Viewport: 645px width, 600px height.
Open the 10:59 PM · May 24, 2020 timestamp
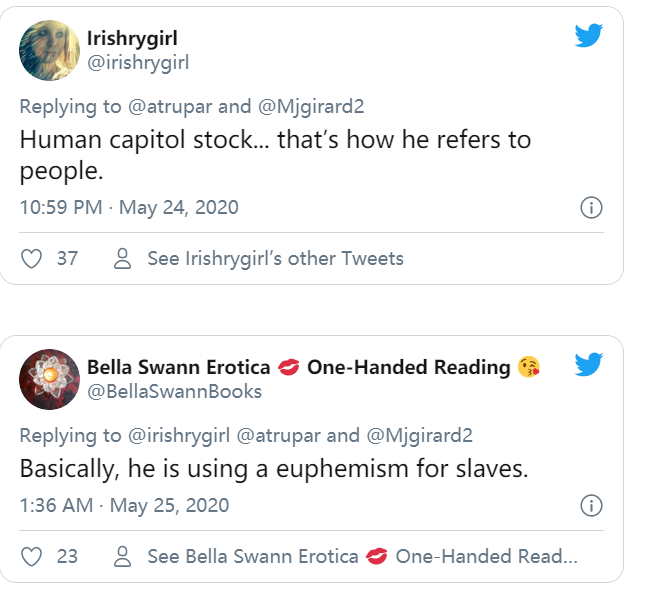[129, 208]
